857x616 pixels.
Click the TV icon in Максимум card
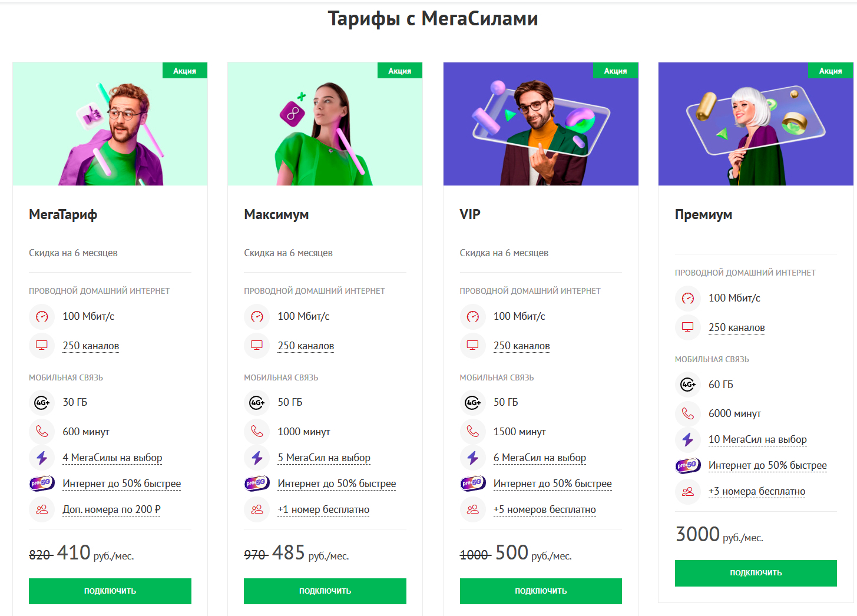pos(257,346)
